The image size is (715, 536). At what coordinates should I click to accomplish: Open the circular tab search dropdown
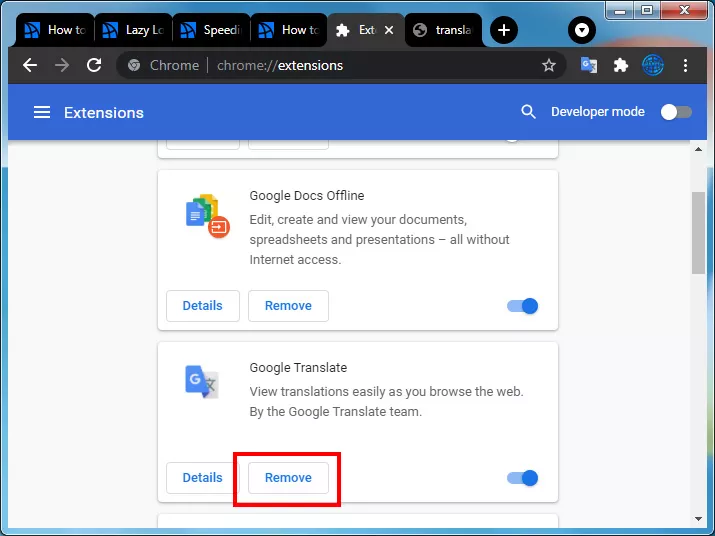(581, 30)
